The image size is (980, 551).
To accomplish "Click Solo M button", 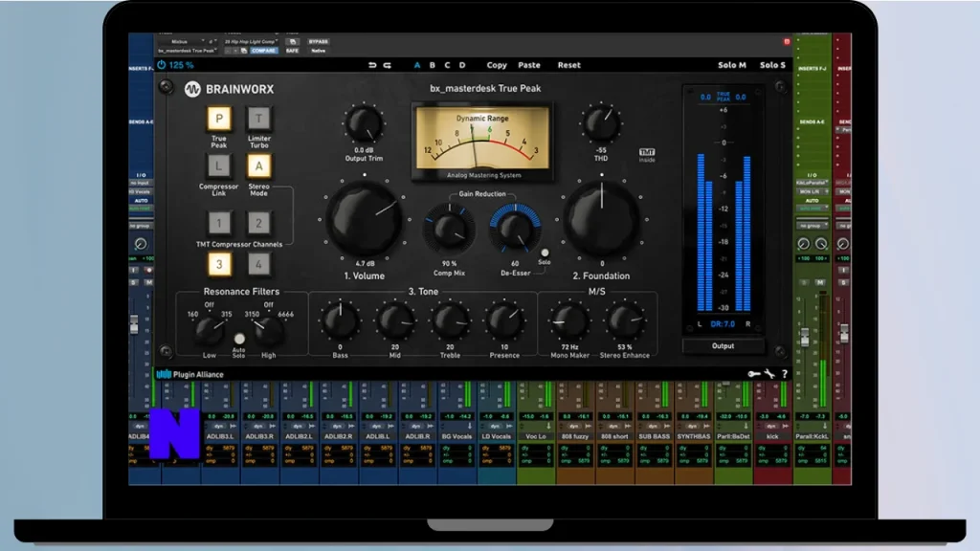I will pyautogui.click(x=732, y=65).
